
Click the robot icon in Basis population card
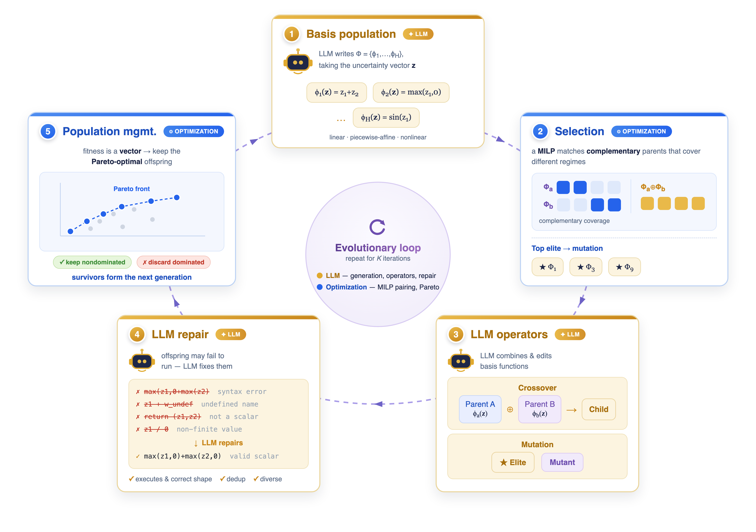pyautogui.click(x=298, y=61)
